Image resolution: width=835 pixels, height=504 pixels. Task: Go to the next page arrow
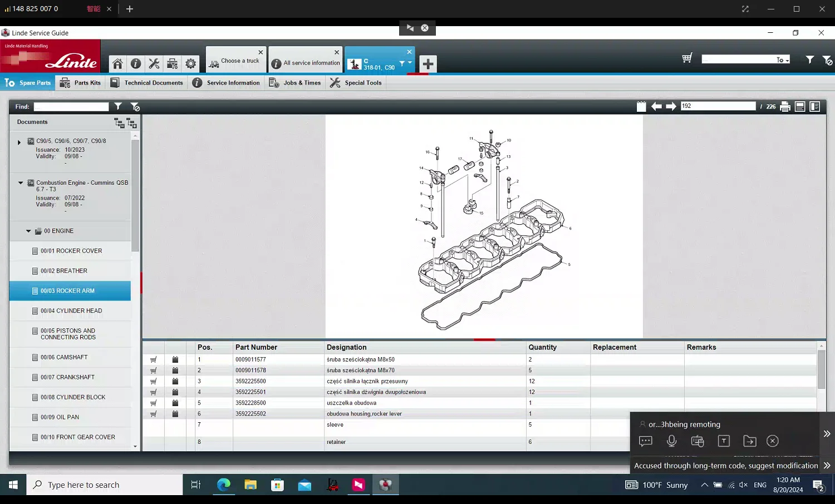click(x=671, y=106)
